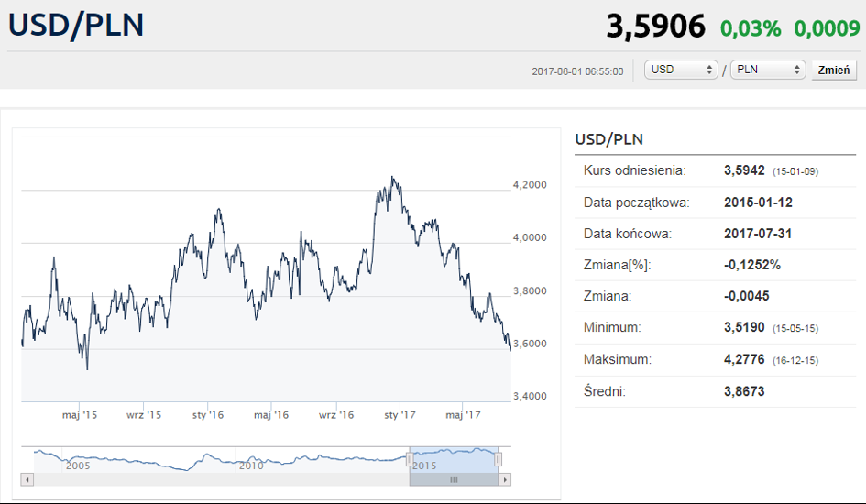
Task: Click the Zmiana[%] value -0,1252%
Action: (752, 265)
